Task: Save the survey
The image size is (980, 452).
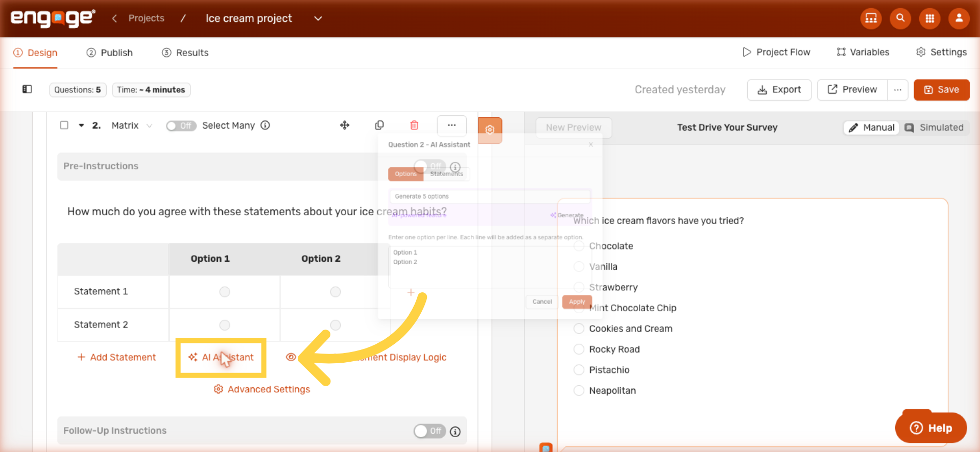Action: tap(941, 90)
